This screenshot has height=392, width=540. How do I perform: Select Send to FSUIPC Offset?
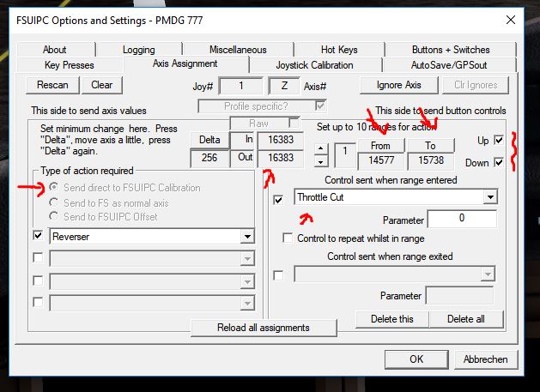click(53, 216)
